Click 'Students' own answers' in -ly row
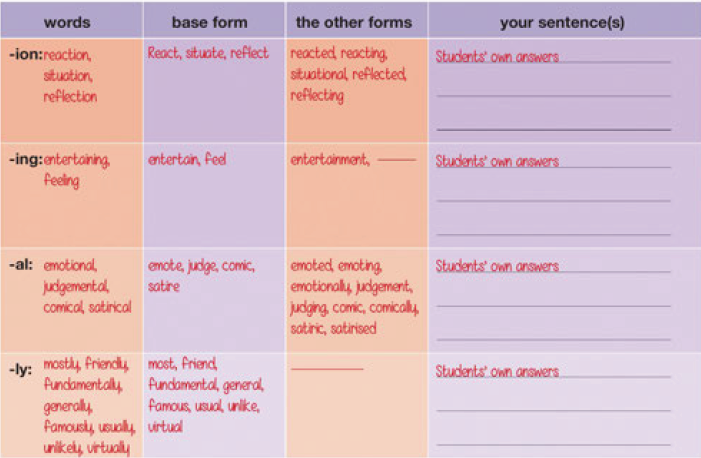The height and width of the screenshot is (458, 701). (497, 371)
